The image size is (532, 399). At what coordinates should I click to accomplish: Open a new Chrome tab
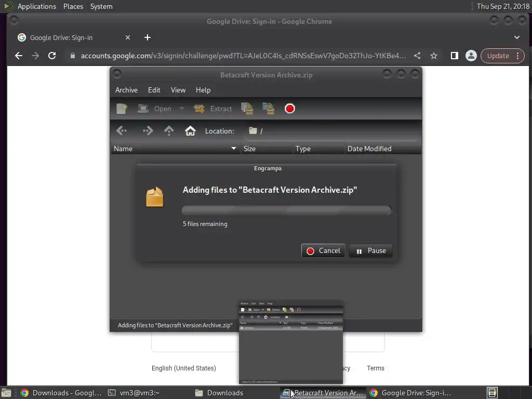pos(147,37)
